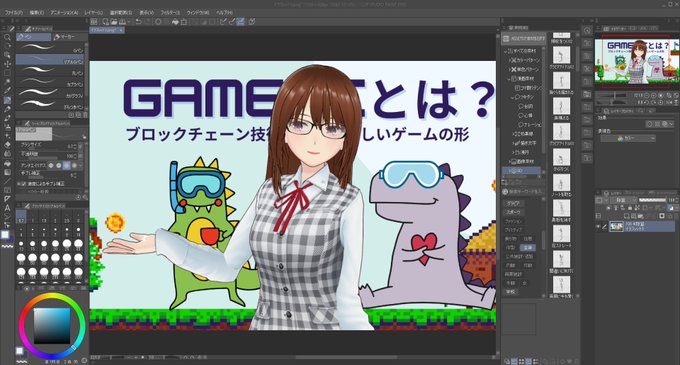This screenshot has width=680, height=365.
Task: Click the pen snap icon in command bar
Action: pos(241,21)
